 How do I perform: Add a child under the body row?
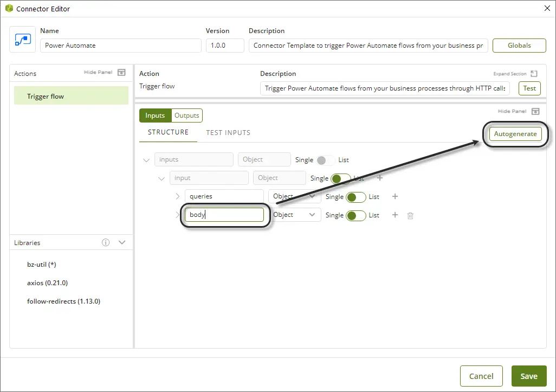point(395,215)
